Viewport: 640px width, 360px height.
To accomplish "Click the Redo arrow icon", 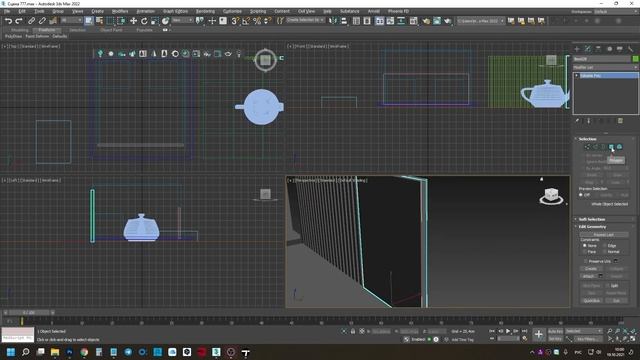I will point(19,21).
